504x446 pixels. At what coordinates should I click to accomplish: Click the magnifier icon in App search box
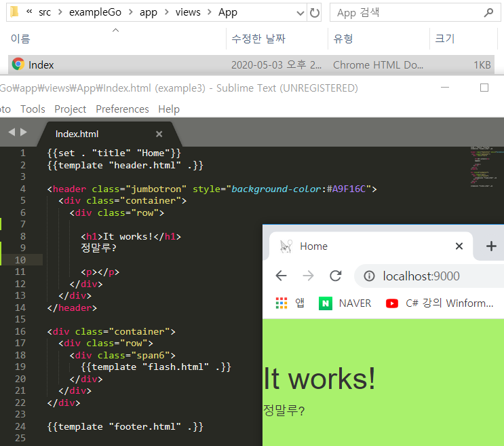click(488, 12)
